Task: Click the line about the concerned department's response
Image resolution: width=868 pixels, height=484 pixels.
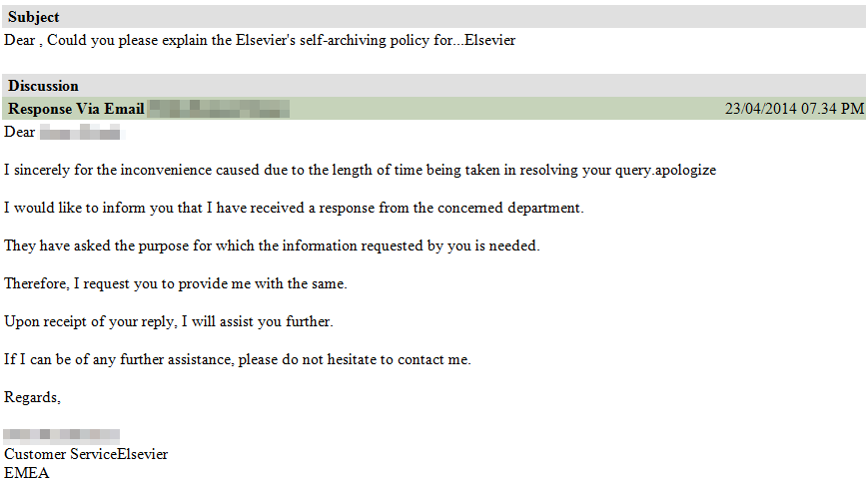Action: coord(294,208)
